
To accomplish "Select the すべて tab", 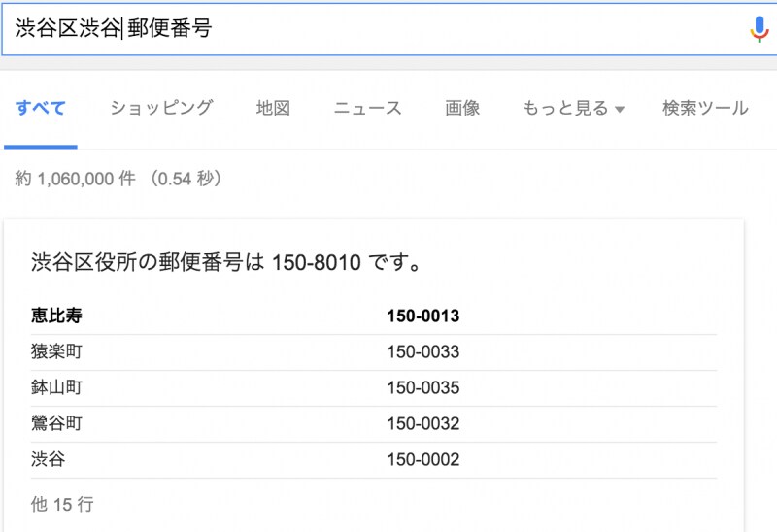I will point(41,108).
